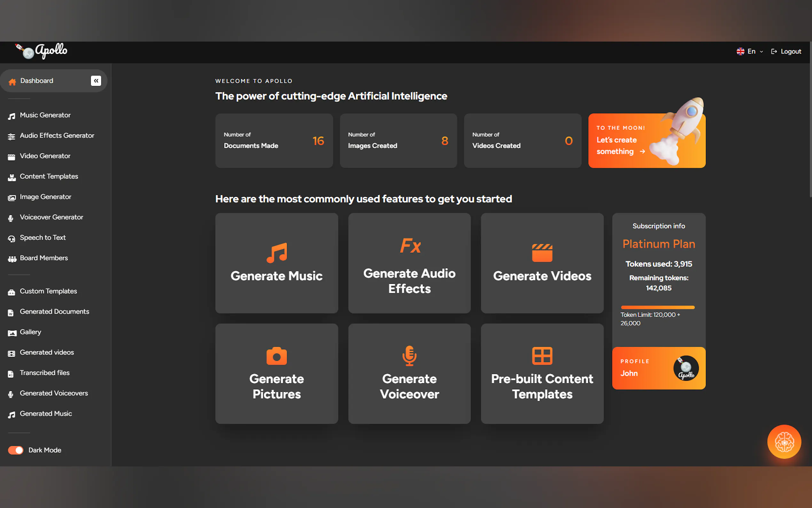812x508 pixels.
Task: Click the Number of Documents Made card
Action: 274,140
